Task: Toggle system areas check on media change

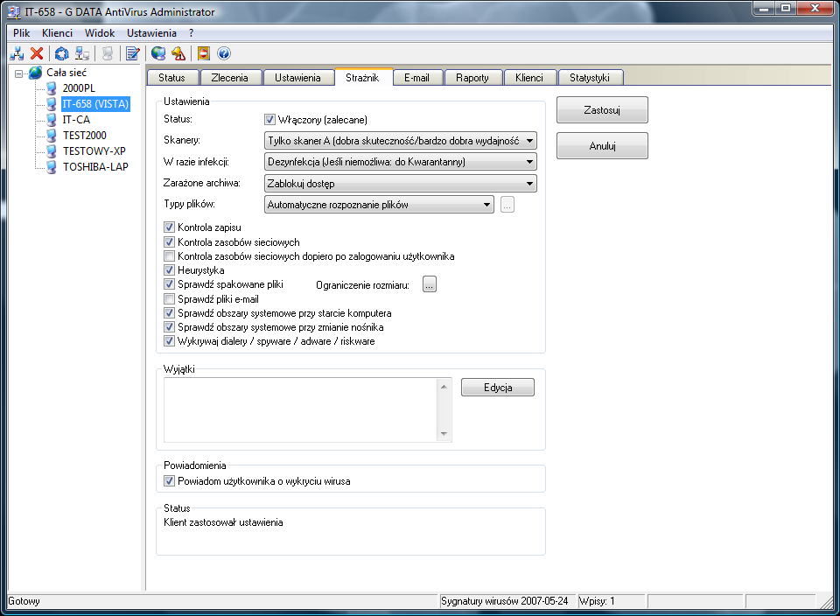Action: click(x=169, y=326)
